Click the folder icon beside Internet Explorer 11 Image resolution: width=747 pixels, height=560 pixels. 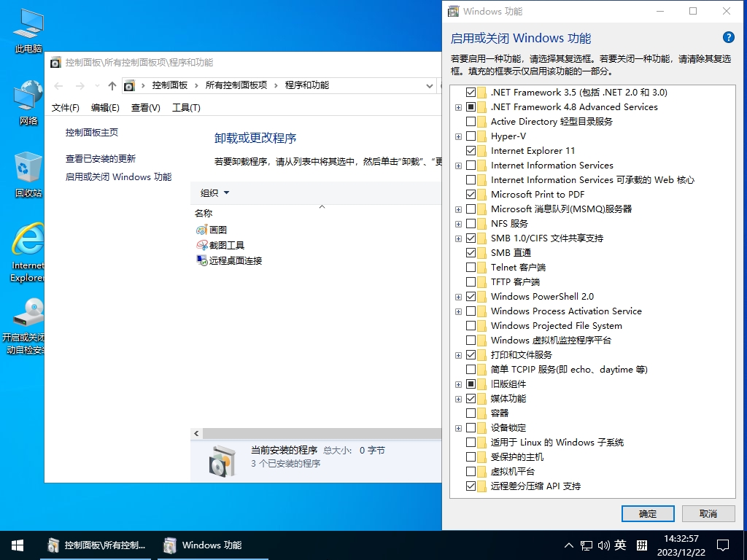482,151
